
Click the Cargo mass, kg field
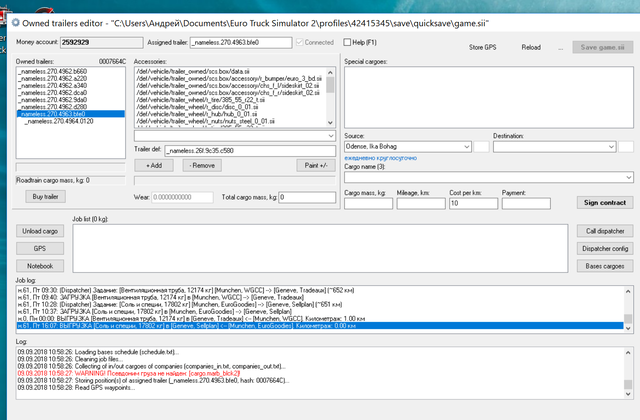pyautogui.click(x=368, y=203)
